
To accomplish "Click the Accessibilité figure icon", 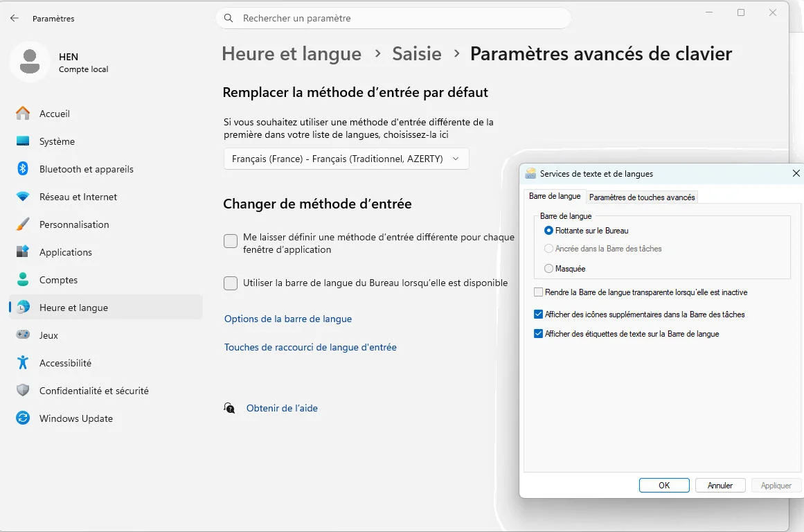I will pos(23,363).
